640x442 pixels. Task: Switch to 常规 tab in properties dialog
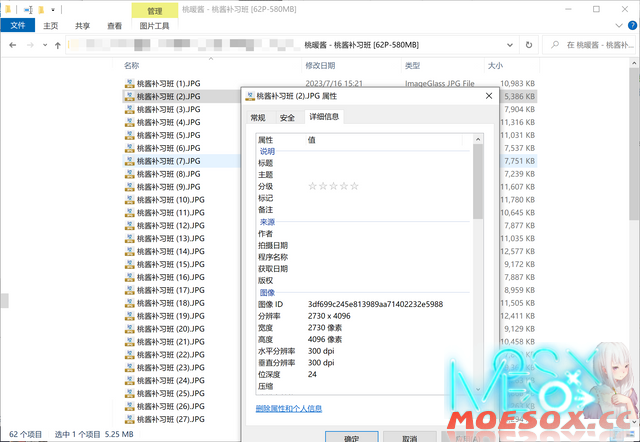coord(258,118)
